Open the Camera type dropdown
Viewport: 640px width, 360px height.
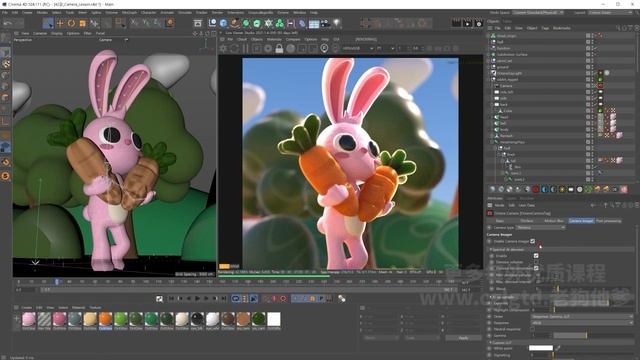coord(540,227)
